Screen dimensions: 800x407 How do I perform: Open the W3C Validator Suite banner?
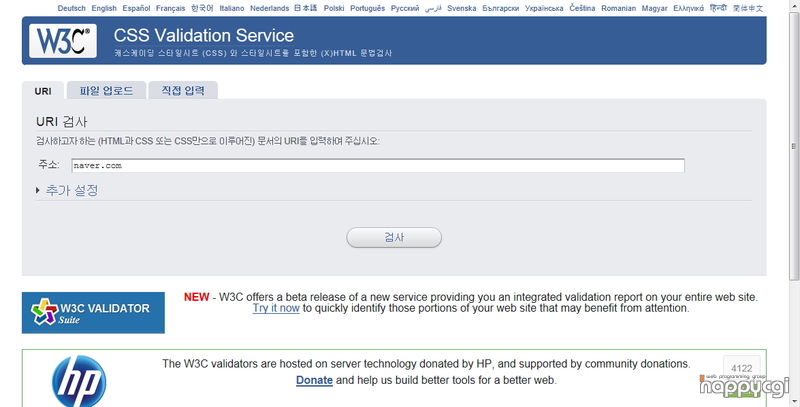point(93,313)
